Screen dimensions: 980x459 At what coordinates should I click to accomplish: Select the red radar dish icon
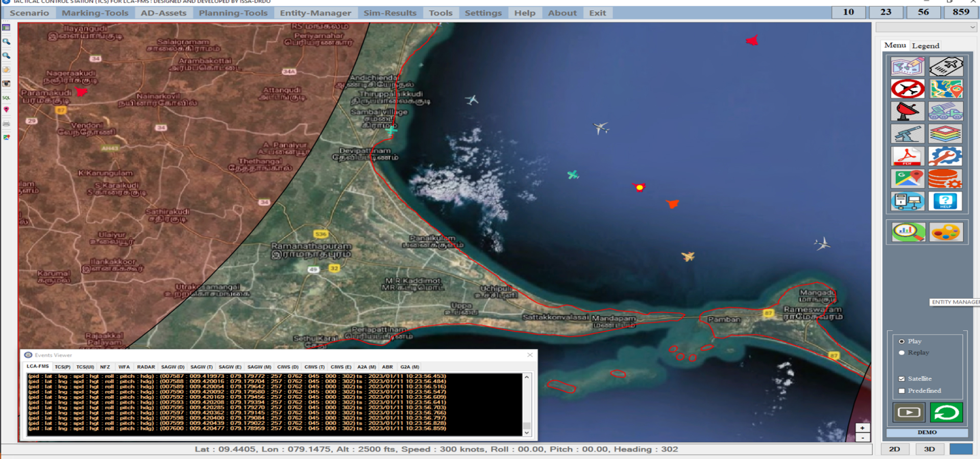(908, 111)
